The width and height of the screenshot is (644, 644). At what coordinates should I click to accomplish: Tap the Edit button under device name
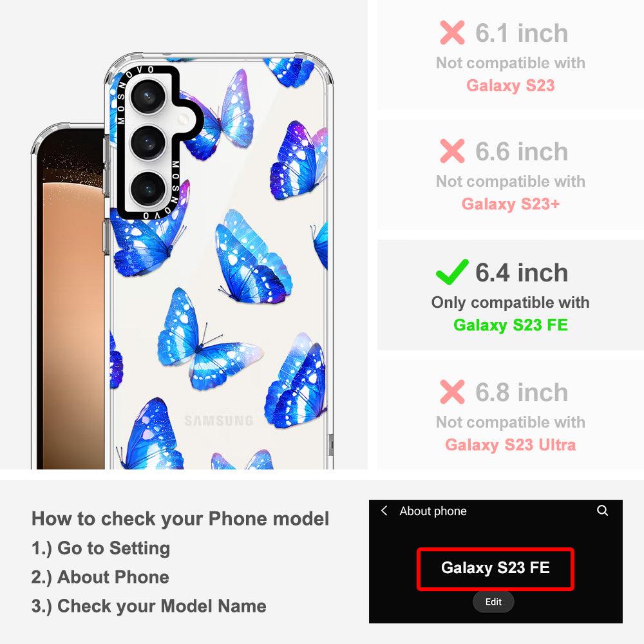pyautogui.click(x=493, y=601)
